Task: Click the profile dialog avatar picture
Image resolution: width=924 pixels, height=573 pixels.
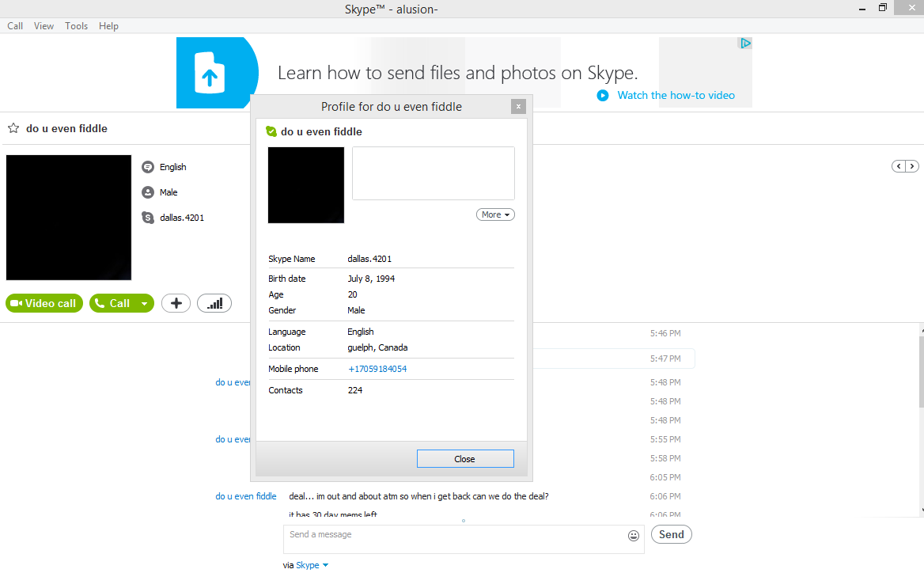Action: (306, 185)
